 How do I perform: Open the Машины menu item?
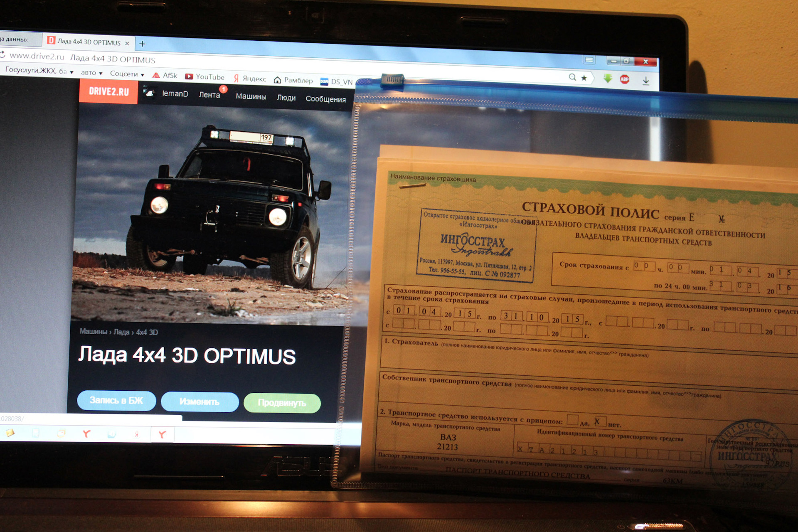point(251,96)
